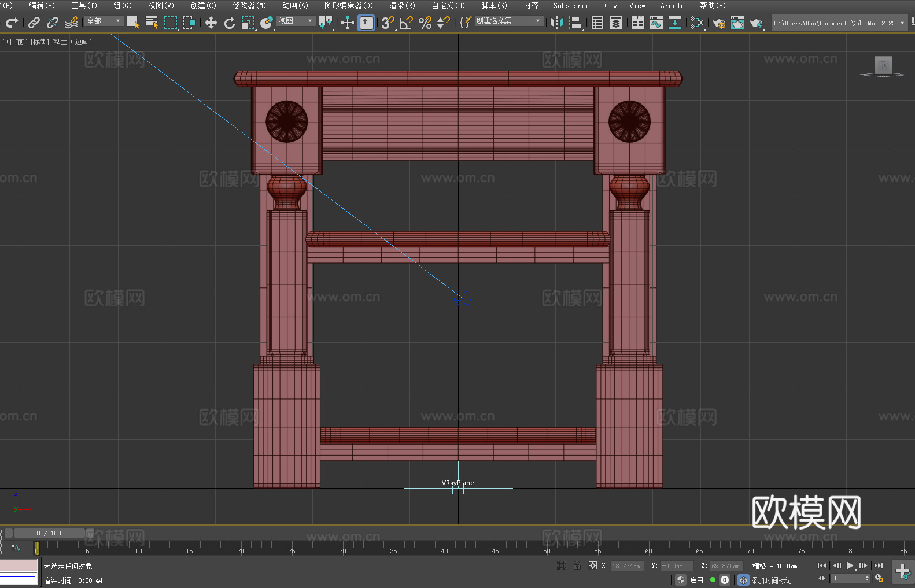This screenshot has width=915, height=588.
Task: Click the Z coordinate field
Action: [x=726, y=566]
